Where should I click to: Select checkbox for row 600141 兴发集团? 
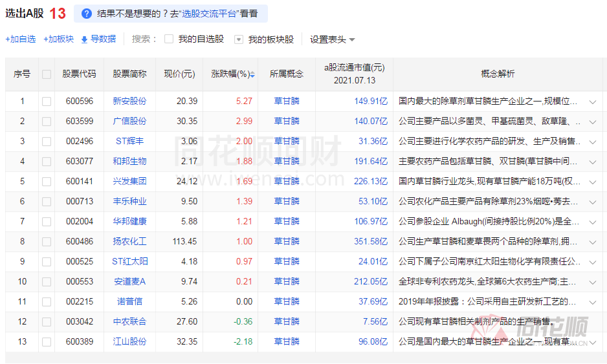coord(47,182)
